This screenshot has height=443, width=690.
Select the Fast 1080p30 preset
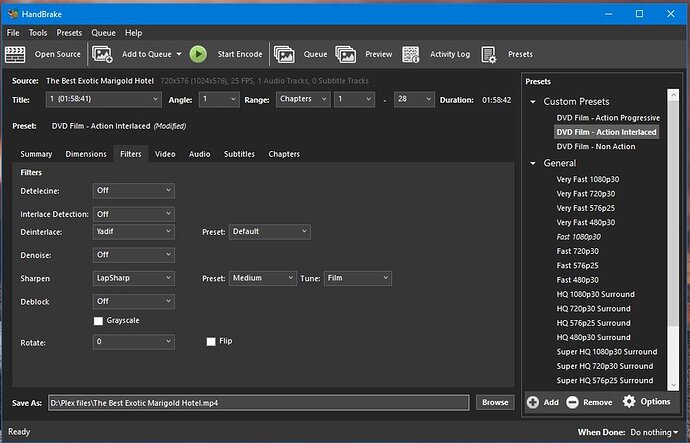point(578,237)
